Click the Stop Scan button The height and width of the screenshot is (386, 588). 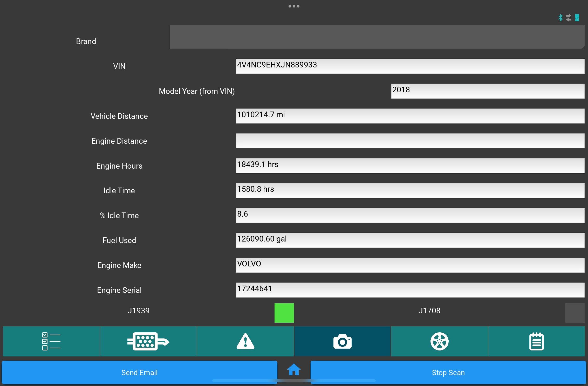[448, 372]
